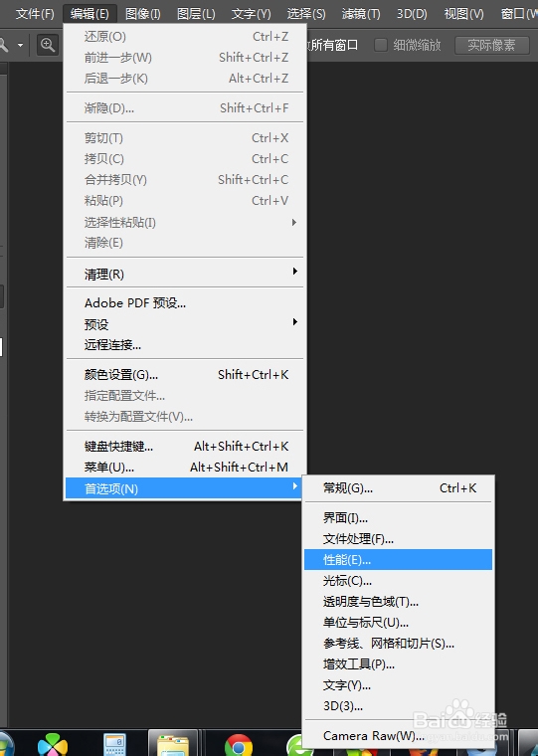Select 指定配置文件... menu entry
Image resolution: width=538 pixels, height=756 pixels.
[185, 395]
